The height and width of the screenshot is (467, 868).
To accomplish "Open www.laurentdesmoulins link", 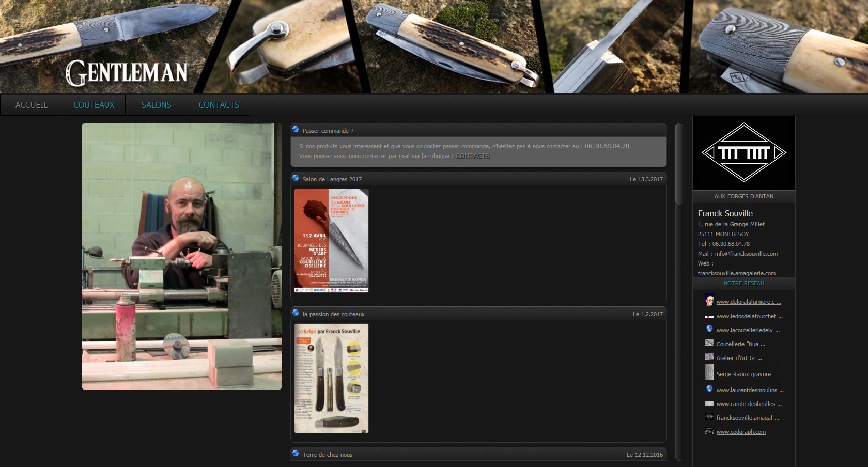I will (x=750, y=390).
